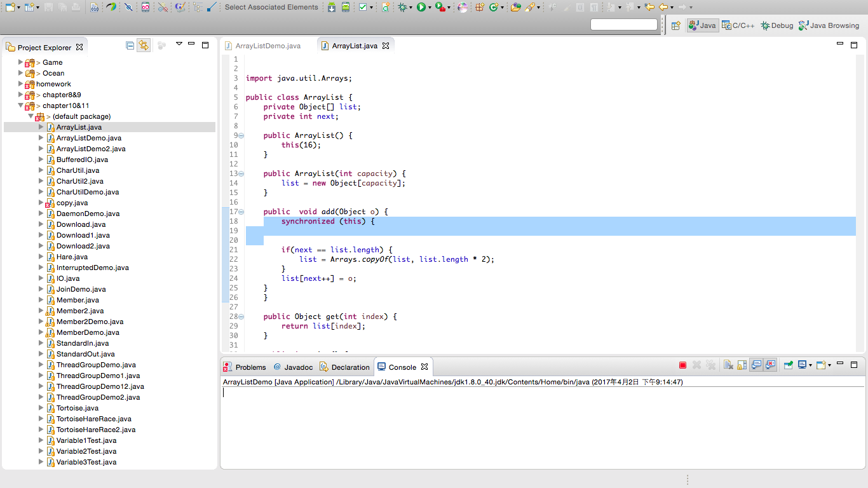This screenshot has height=488, width=868.
Task: Toggle the crossed-out pin toolbar icon
Action: [x=163, y=7]
